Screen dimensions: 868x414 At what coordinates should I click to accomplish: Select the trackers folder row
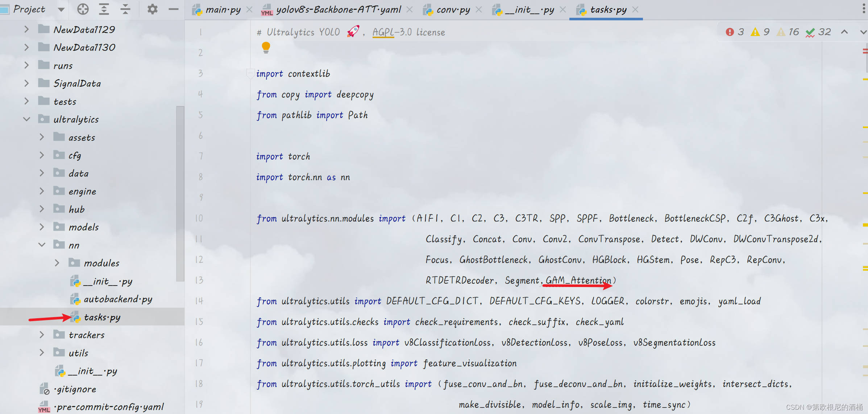pos(92,335)
